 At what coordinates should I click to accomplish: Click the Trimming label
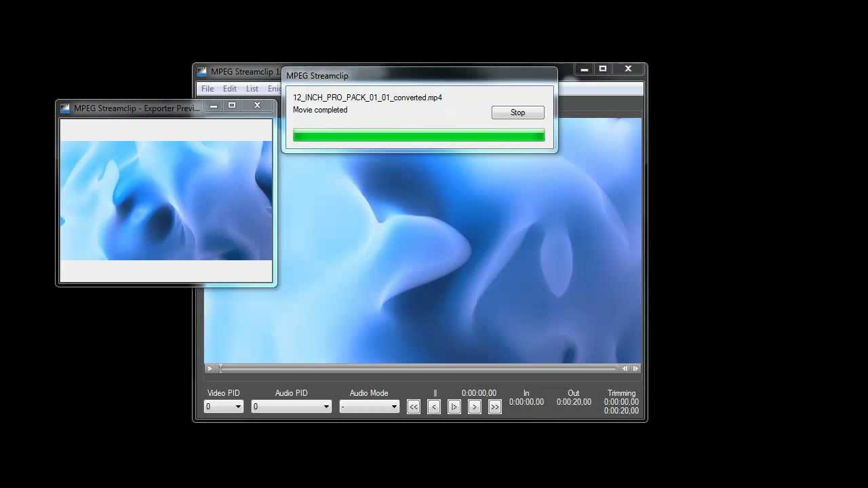click(621, 393)
